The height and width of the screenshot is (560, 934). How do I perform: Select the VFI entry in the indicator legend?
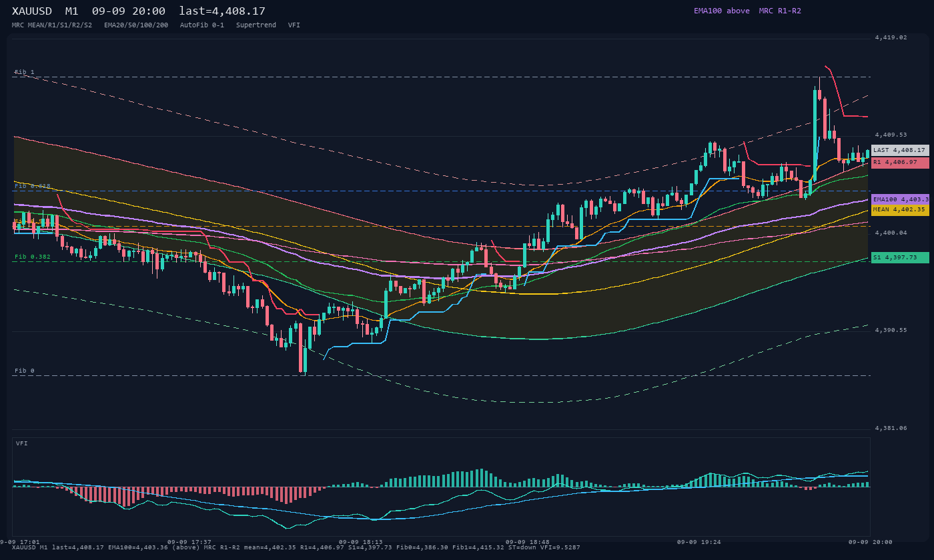294,25
